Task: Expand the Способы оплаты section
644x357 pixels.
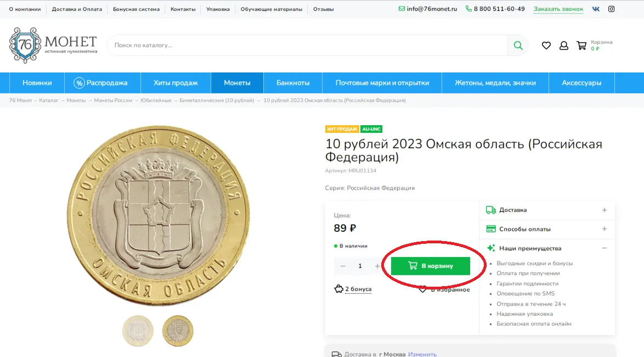Action: [x=547, y=229]
